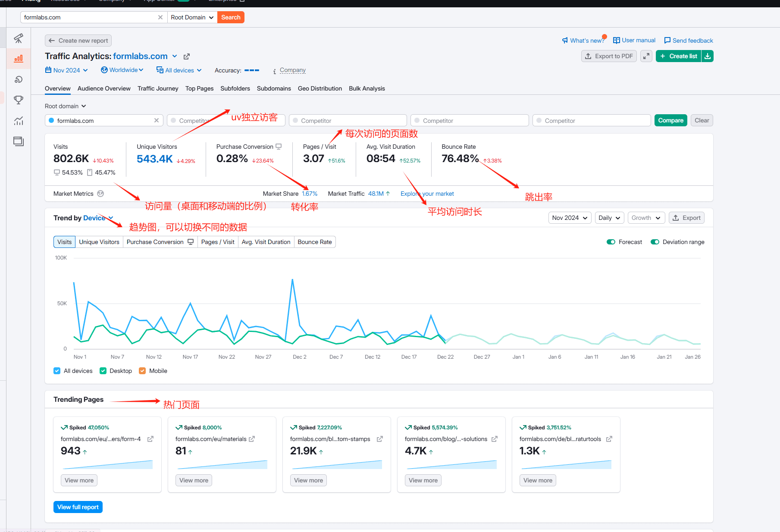Expand the Root domain selector

pyautogui.click(x=66, y=106)
